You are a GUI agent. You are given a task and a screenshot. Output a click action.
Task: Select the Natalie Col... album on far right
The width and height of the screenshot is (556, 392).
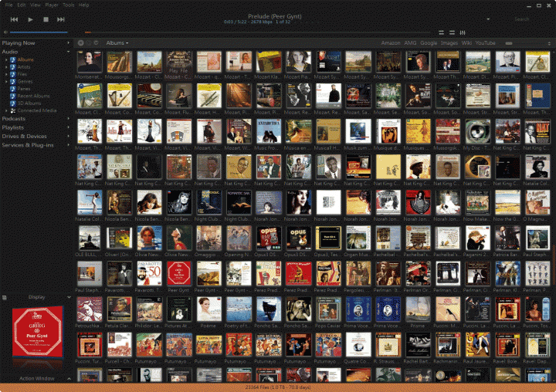[537, 167]
